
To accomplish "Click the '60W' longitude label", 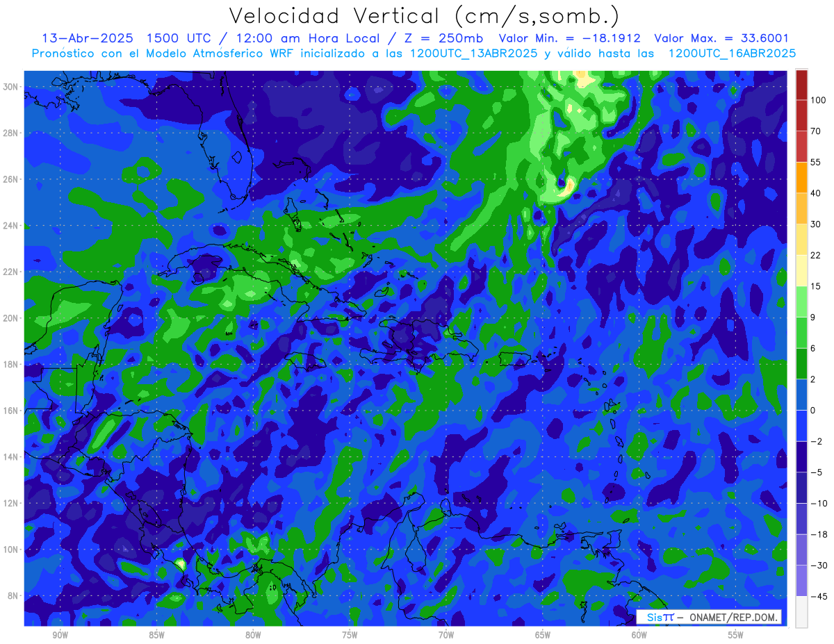I will click(639, 636).
